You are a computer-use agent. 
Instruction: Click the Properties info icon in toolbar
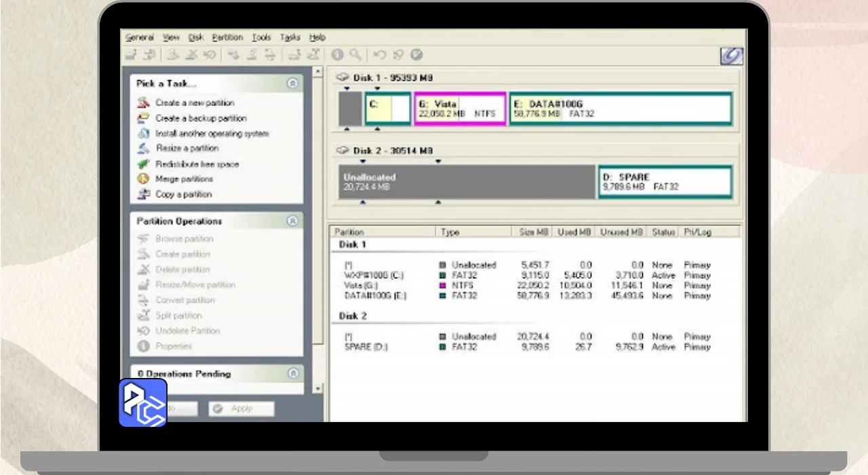point(337,55)
